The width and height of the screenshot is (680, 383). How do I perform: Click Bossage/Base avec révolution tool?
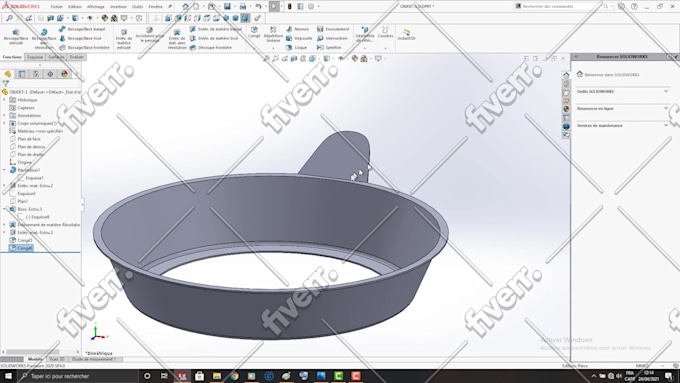[x=44, y=39]
